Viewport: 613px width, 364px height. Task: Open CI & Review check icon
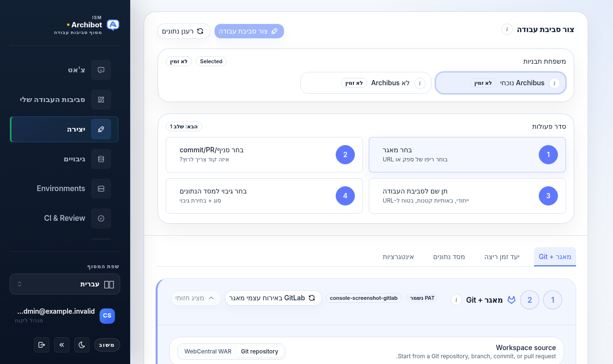point(101,218)
